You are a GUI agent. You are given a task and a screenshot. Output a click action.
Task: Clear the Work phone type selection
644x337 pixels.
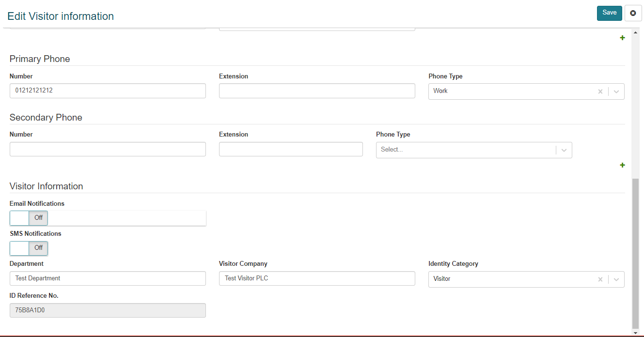pos(600,91)
